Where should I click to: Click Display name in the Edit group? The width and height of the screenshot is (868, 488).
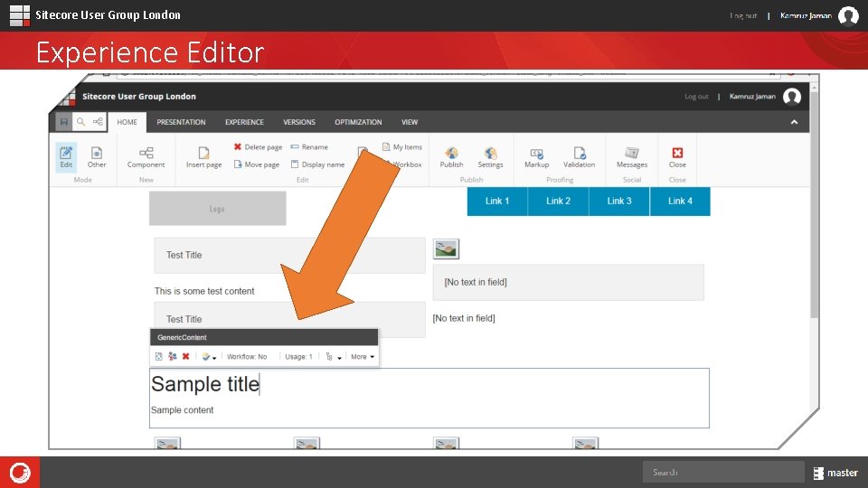click(x=317, y=164)
